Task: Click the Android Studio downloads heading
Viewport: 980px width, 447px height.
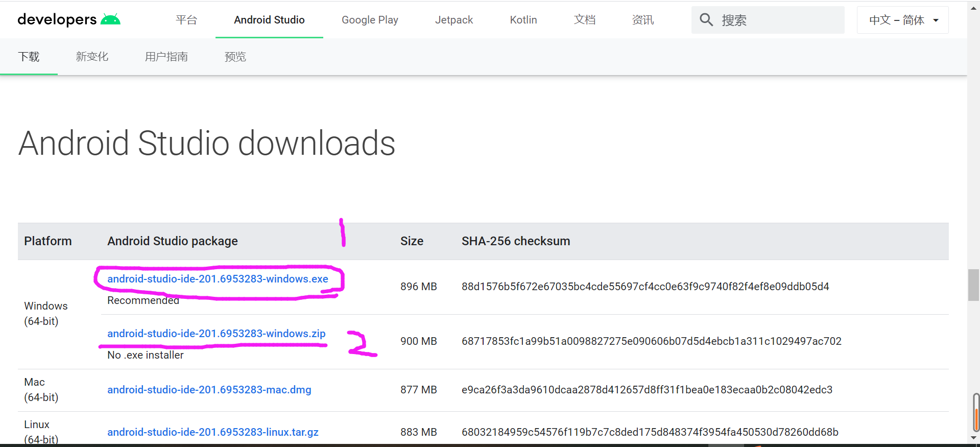Action: pyautogui.click(x=207, y=143)
